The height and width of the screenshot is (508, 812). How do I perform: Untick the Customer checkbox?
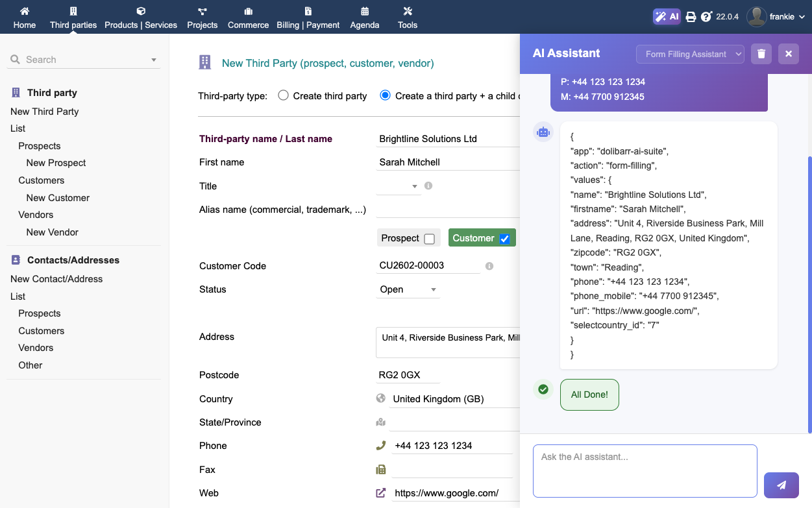pyautogui.click(x=505, y=239)
